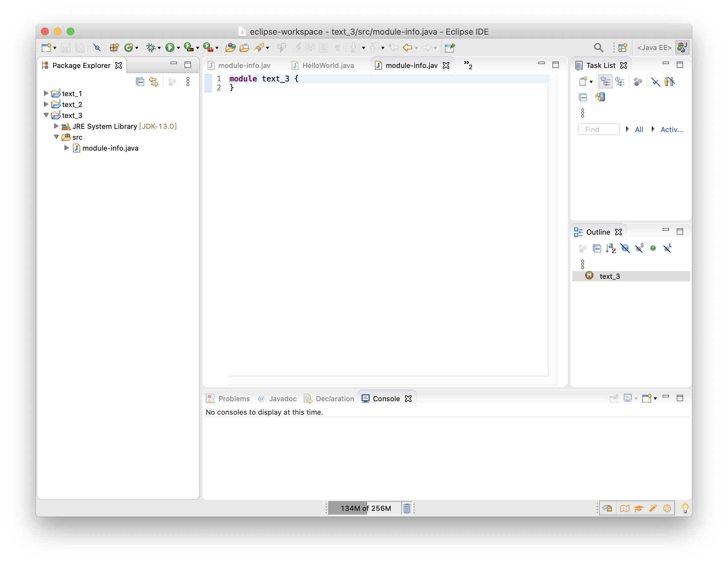Click the tip of the day lightbulb
The image size is (728, 564).
tap(685, 508)
